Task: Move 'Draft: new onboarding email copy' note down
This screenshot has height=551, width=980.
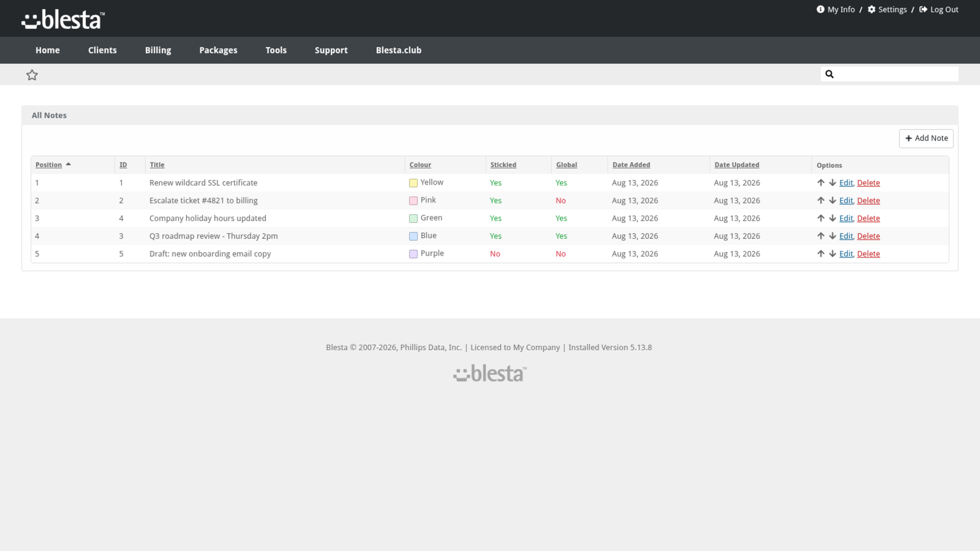Action: point(832,254)
